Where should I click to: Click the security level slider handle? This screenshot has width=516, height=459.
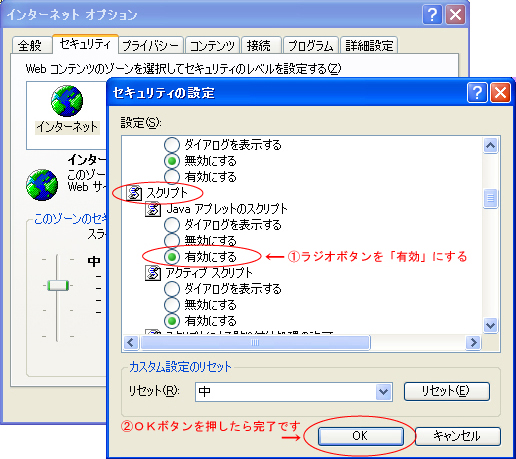coord(58,286)
